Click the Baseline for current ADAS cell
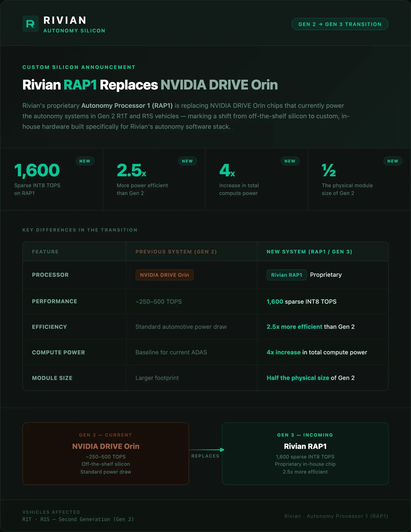Viewport: 411px width, 532px height. pos(171,352)
